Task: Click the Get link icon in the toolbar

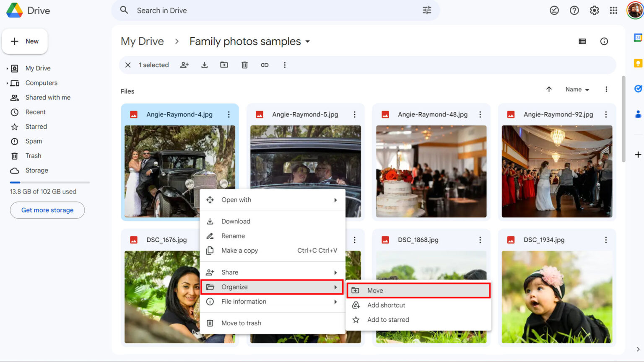Action: click(265, 65)
